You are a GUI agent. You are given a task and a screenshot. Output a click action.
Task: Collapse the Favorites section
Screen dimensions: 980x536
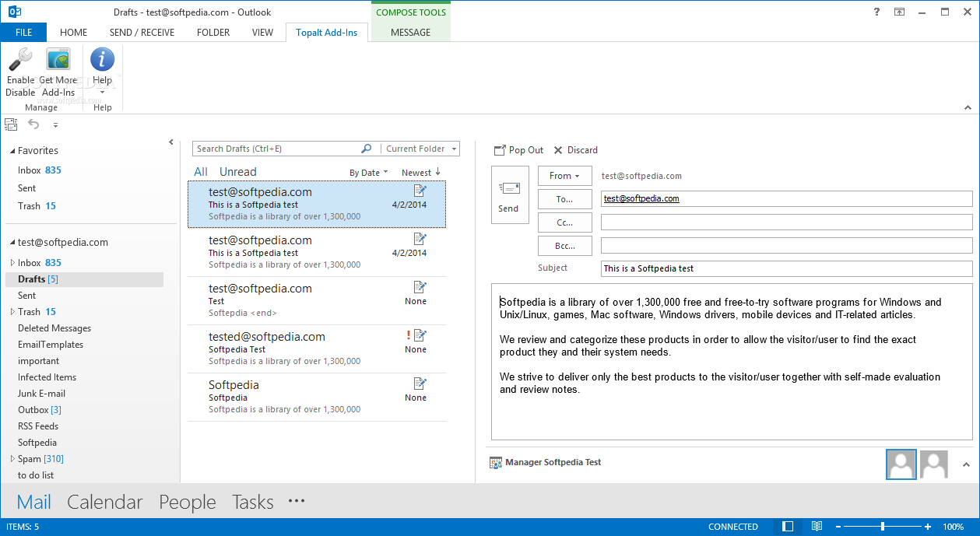[12, 151]
